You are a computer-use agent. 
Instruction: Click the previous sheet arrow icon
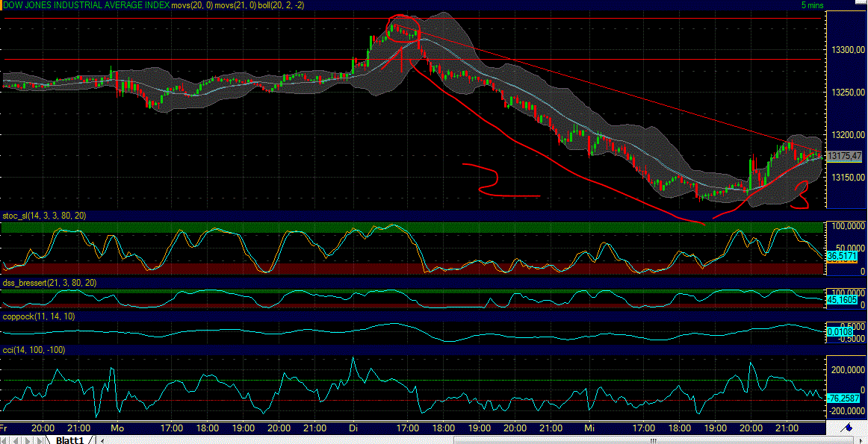[x=15, y=440]
